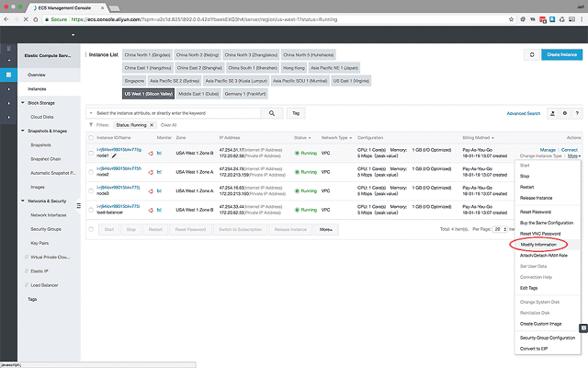Viewport: 588px width, 368px height.
Task: Click the export list icon near Advanced Search
Action: click(550, 112)
